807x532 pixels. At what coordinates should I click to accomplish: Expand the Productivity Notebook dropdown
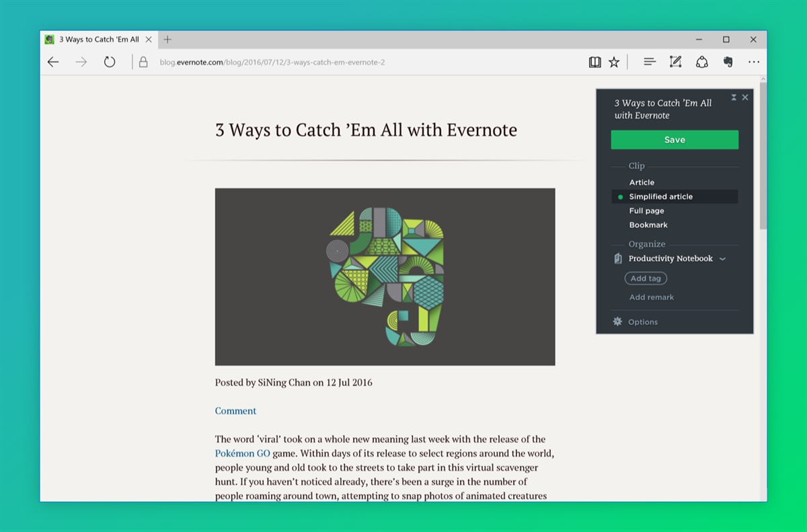723,258
